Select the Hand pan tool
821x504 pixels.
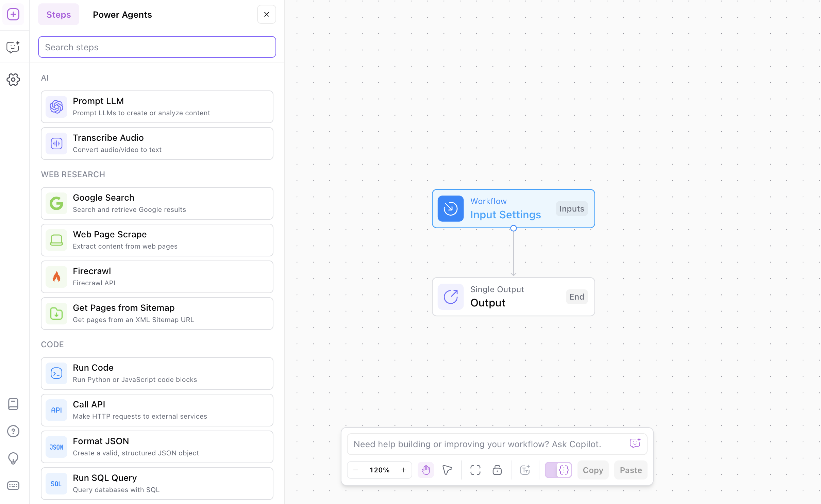pos(425,470)
